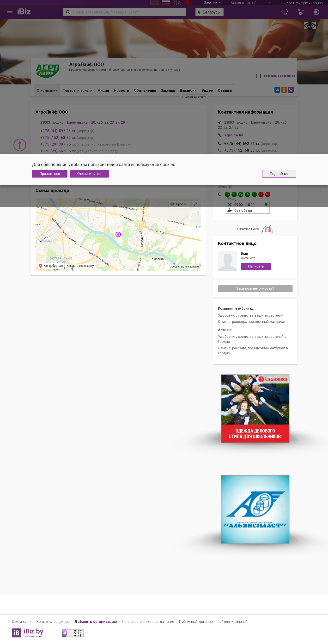
Task: Open the hamburger menu
Action: (x=10, y=12)
